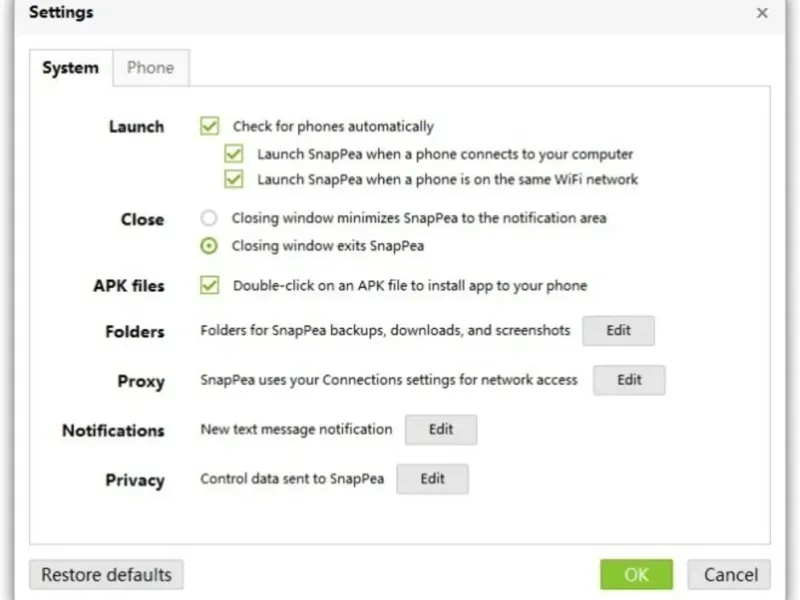
Task: Uncheck Launch SnapPea when phone connects
Action: [x=234, y=154]
